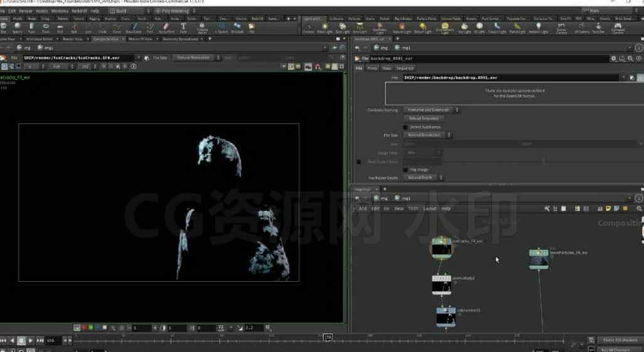The width and height of the screenshot is (644, 352).
Task: Select the iceCracks file node thumbnail
Action: [441, 248]
